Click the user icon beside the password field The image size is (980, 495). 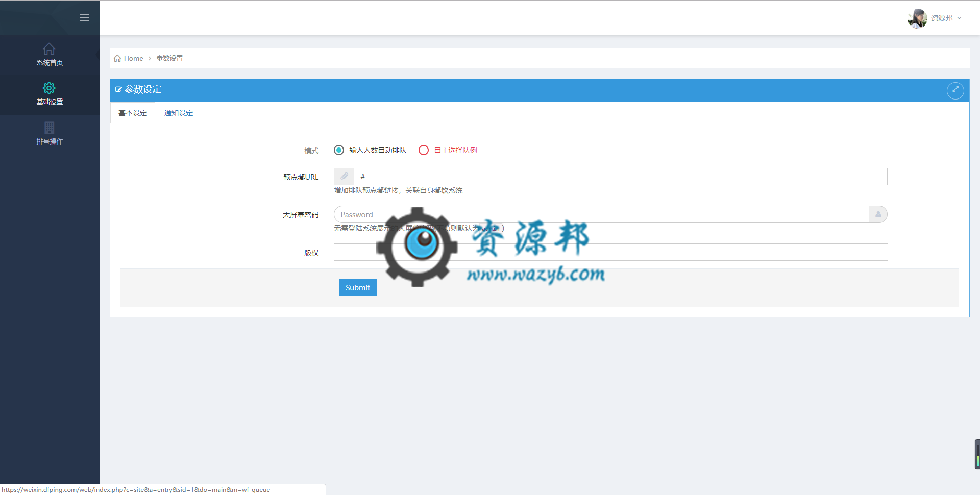(878, 214)
